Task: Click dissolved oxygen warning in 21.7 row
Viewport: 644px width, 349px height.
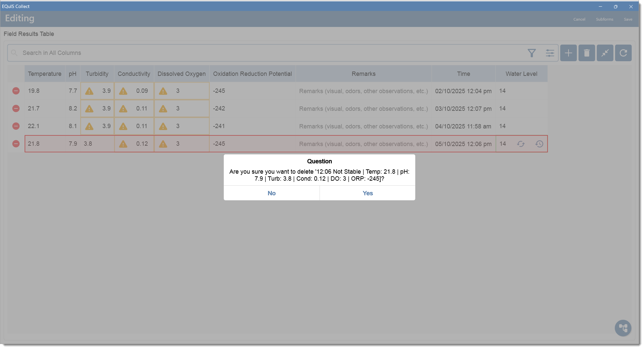Action: click(x=163, y=108)
